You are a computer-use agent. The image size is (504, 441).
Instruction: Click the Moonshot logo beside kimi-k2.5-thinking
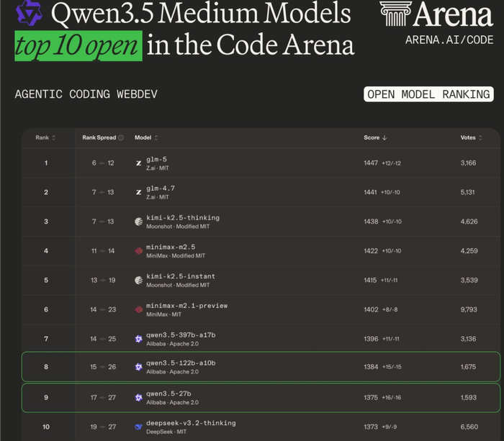click(139, 222)
